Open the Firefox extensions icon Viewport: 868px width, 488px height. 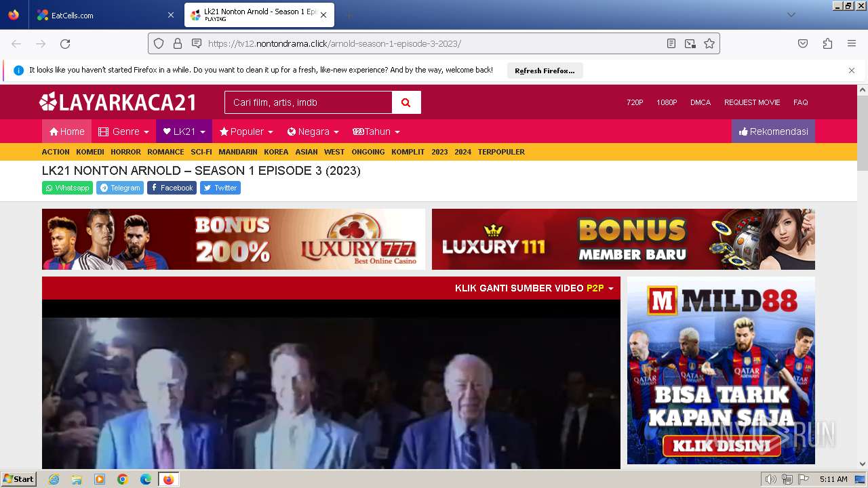click(827, 43)
